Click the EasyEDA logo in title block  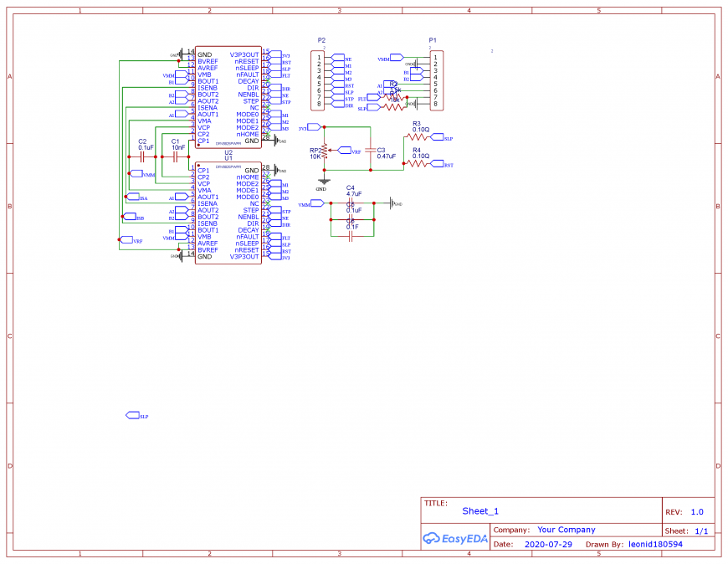[455, 538]
